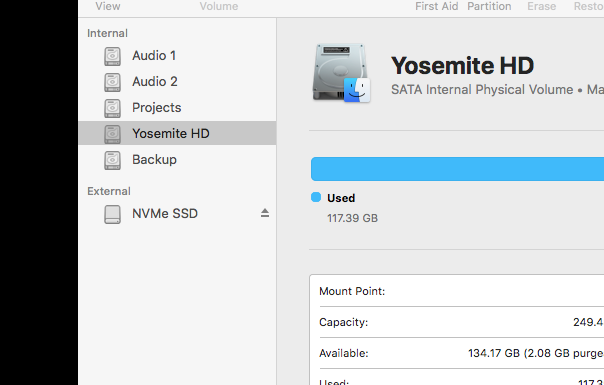Run First Aid from the toolbar
The width and height of the screenshot is (604, 385).
pos(436,6)
